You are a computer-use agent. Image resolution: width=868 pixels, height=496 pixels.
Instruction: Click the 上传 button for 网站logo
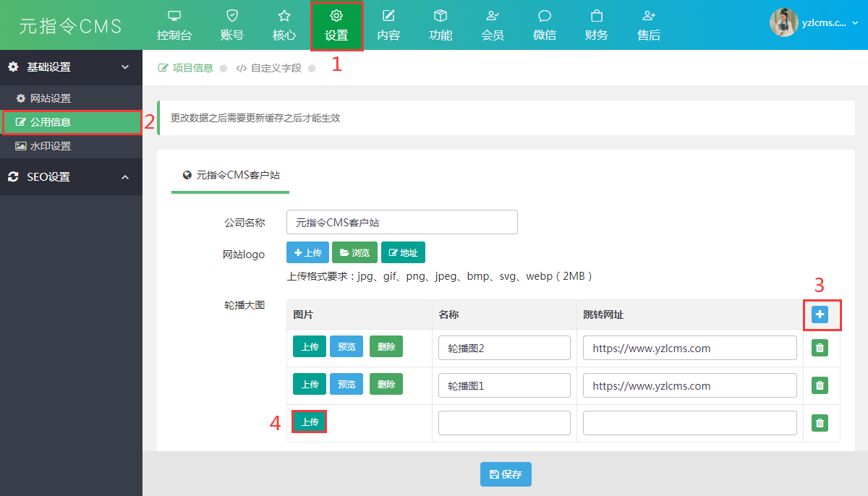point(308,252)
